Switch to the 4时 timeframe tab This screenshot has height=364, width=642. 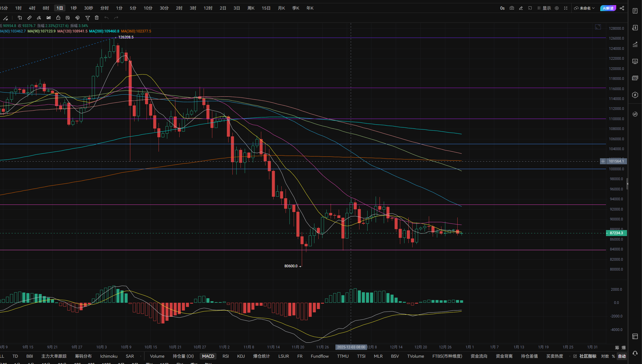32,8
